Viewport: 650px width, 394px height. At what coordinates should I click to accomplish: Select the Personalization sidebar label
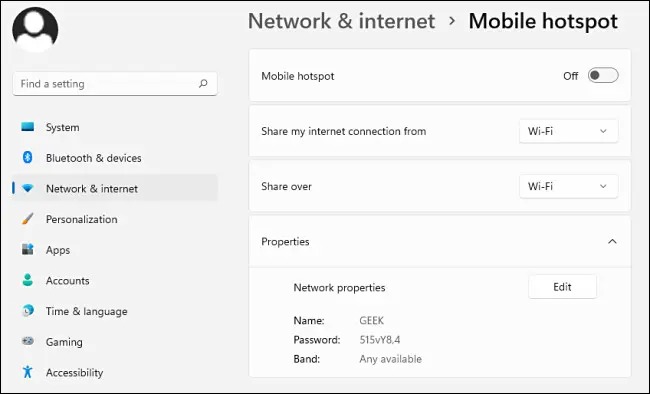82,219
